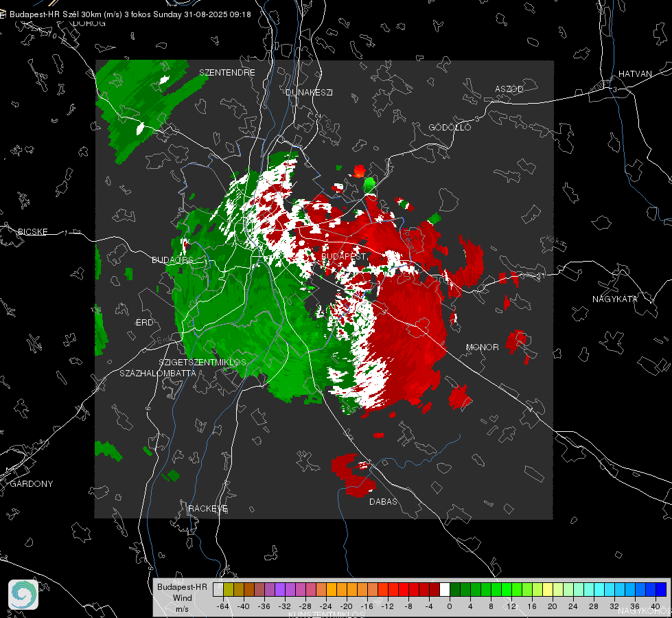672x618 pixels.
Task: Select the SZÁZHALOMBATTA label
Action: (158, 373)
